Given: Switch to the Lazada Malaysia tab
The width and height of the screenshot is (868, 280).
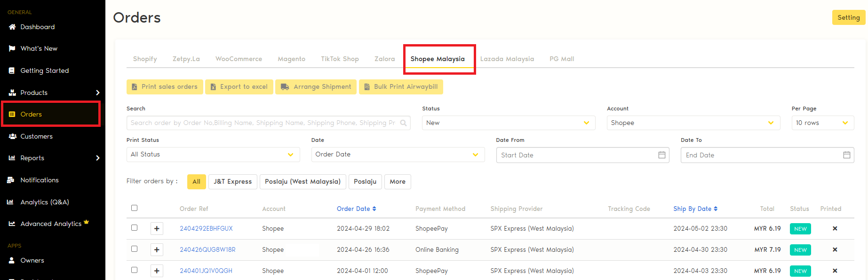Looking at the screenshot, I should pyautogui.click(x=507, y=59).
